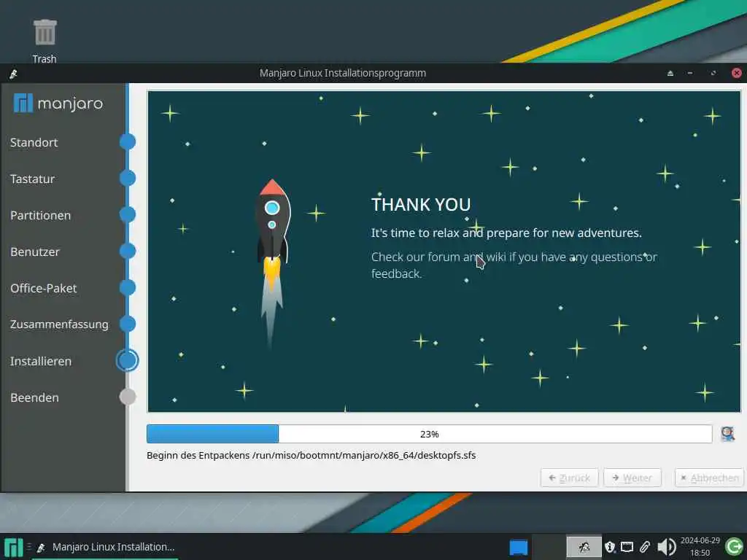Click the Manjaro Linux Installation taskbar entry

coord(106,547)
